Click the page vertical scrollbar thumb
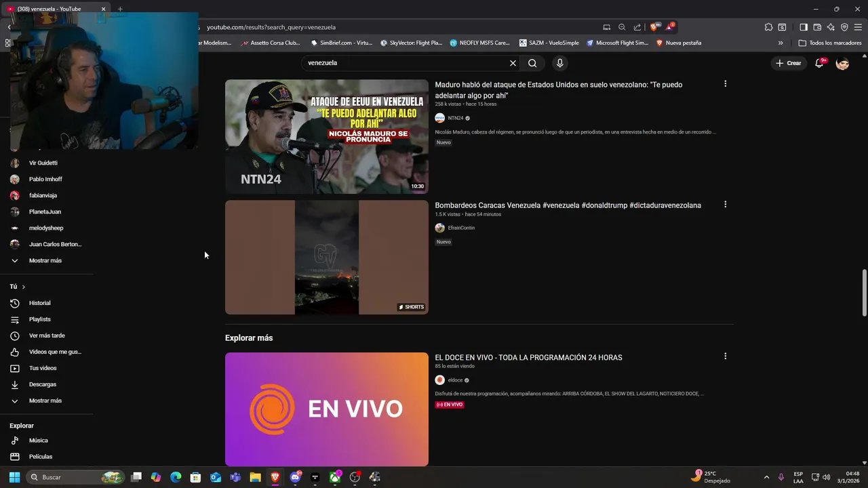Image resolution: width=868 pixels, height=488 pixels. [x=864, y=292]
